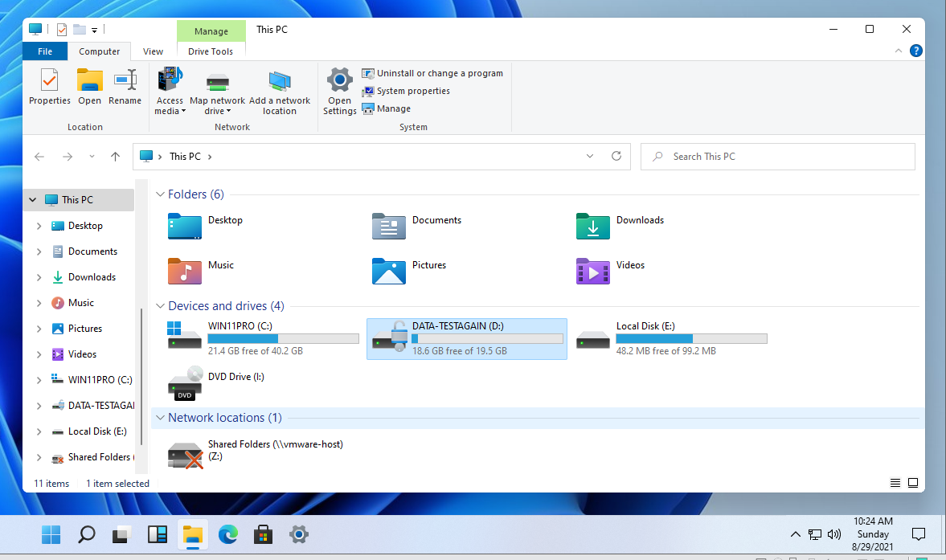Open the address bar history dropdown

coord(589,156)
